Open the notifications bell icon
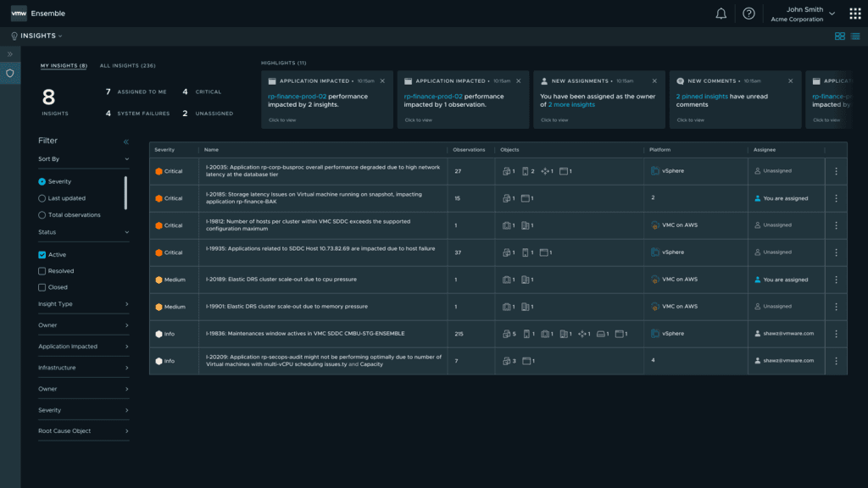Screen dimensions: 868x488 (x=721, y=14)
